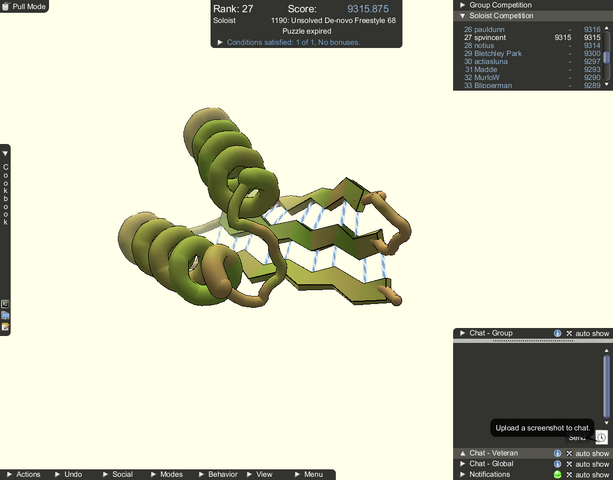Viewport: 613px width, 480px height.
Task: Expand the Chat - Global panel
Action: tap(462, 464)
